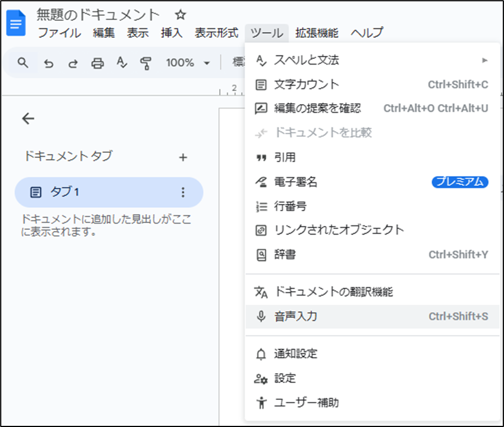
Task: Choose 編集の提案を確認 from the menu
Action: pos(372,108)
